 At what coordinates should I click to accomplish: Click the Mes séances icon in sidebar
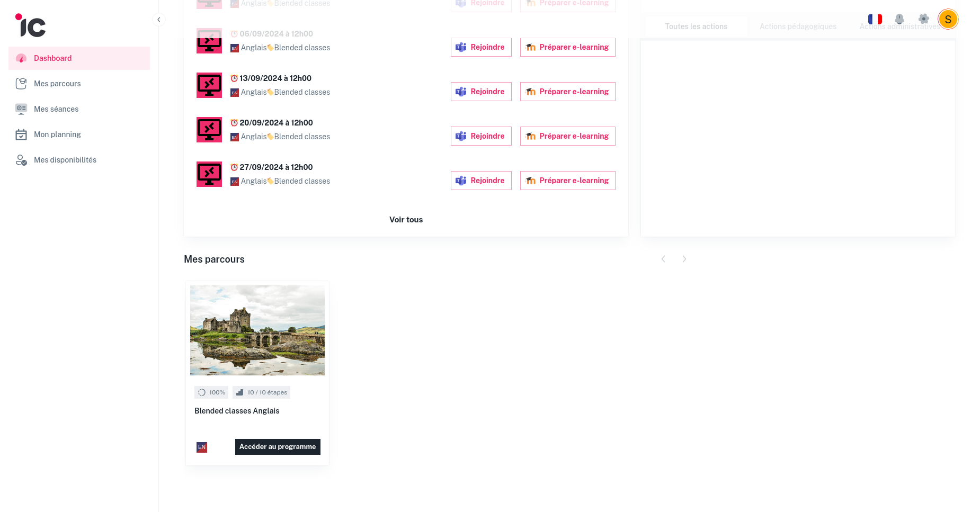[x=21, y=109]
